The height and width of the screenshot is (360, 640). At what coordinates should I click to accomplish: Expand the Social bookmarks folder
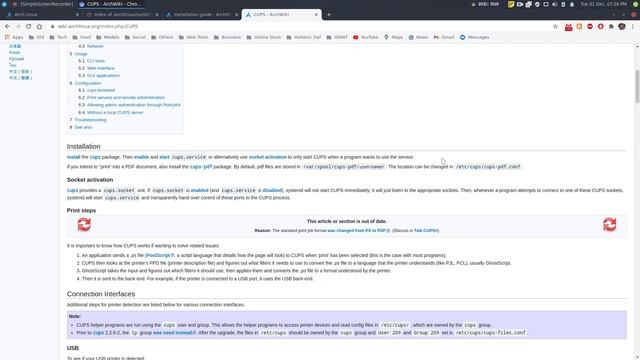tap(135, 37)
